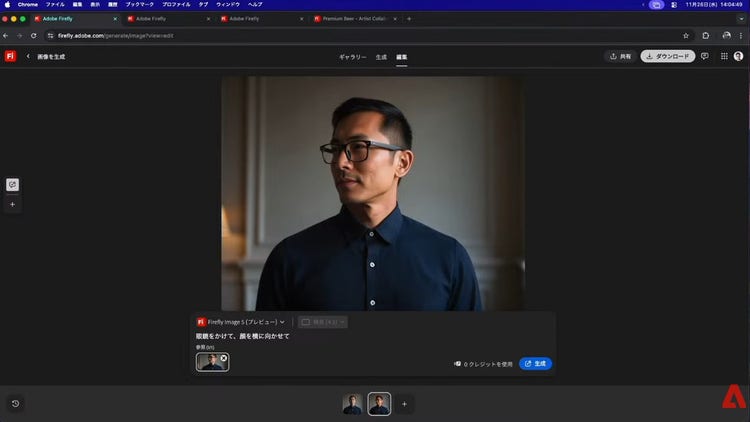
Task: Add new image with the filmstrip plus button
Action: 404,404
